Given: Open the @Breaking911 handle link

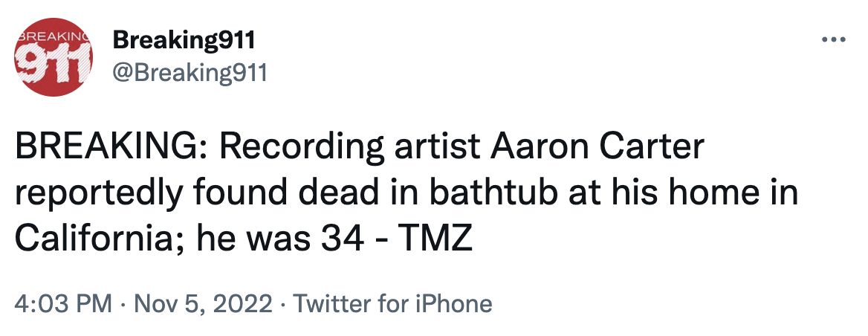Looking at the screenshot, I should [x=190, y=72].
